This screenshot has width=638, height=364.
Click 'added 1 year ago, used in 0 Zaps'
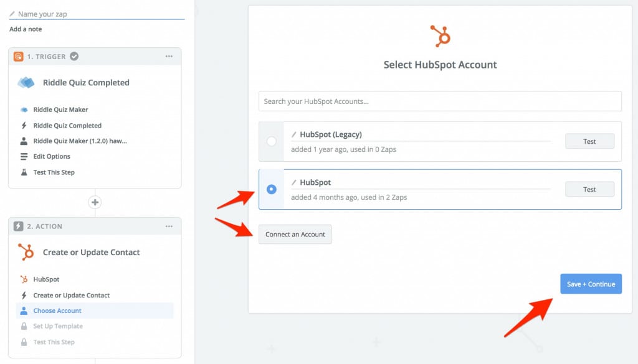click(343, 149)
